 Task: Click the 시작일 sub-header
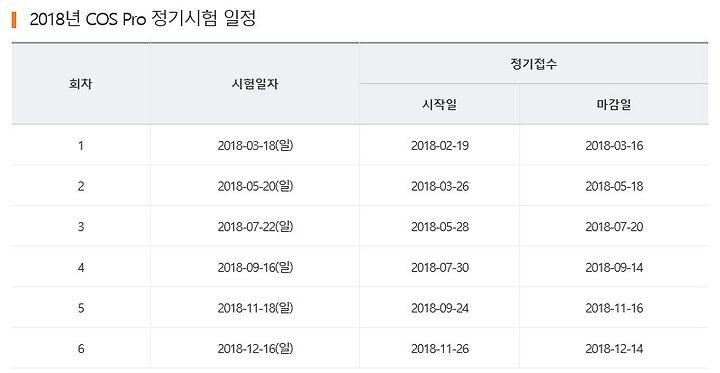(439, 104)
